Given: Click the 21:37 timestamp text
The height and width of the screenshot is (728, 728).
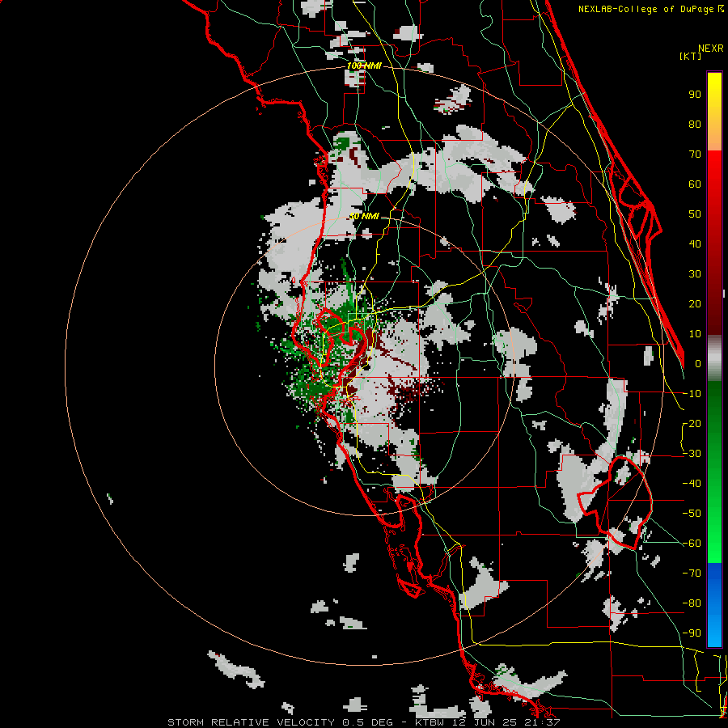Looking at the screenshot, I should 540,722.
